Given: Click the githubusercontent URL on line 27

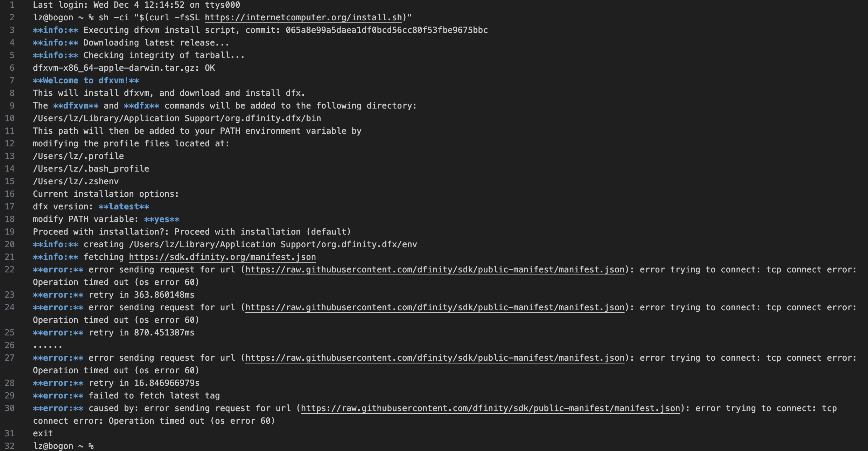Looking at the screenshot, I should pyautogui.click(x=435, y=358).
